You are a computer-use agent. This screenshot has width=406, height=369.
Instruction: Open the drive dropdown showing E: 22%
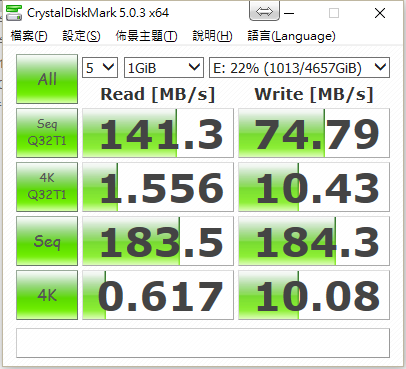coord(299,68)
